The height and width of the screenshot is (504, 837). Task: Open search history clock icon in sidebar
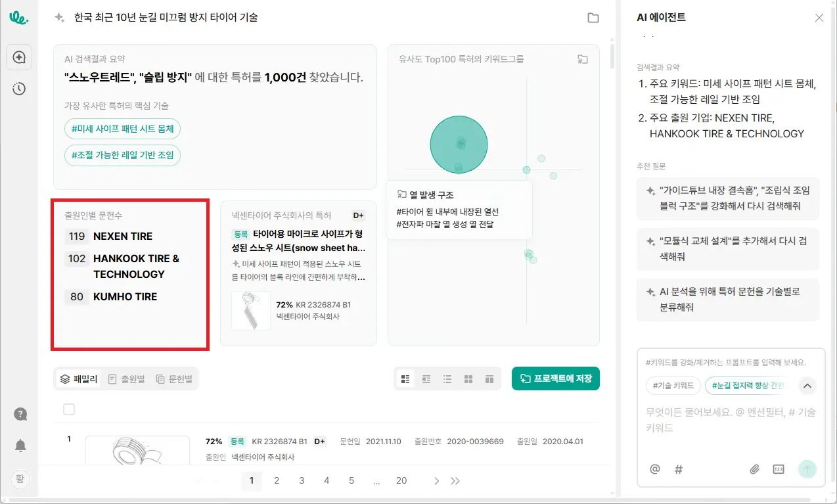point(19,89)
